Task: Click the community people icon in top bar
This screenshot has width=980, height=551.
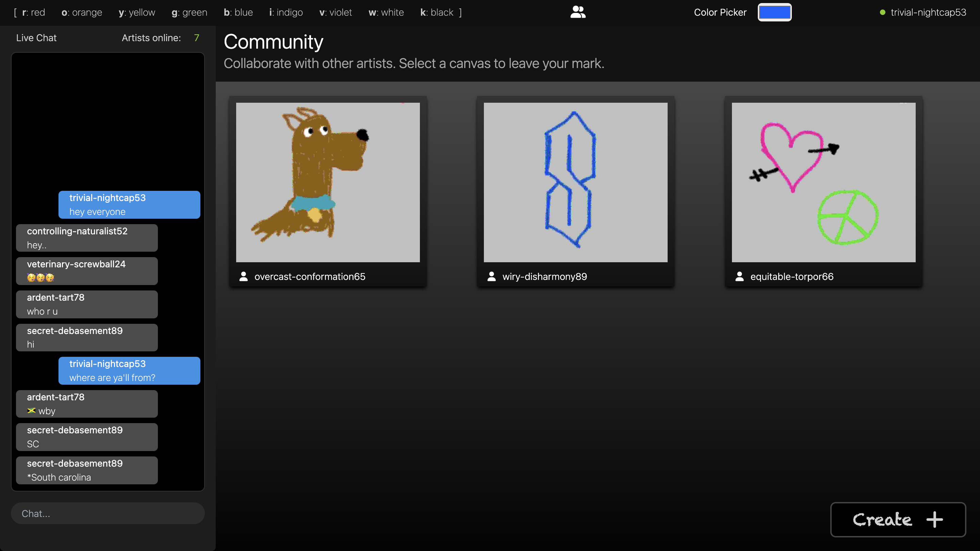Action: tap(578, 12)
